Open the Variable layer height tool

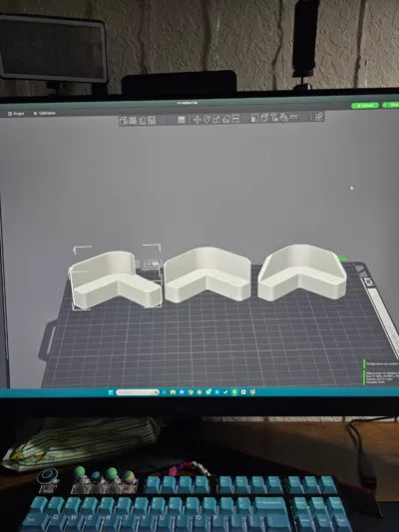pyautogui.click(x=182, y=120)
